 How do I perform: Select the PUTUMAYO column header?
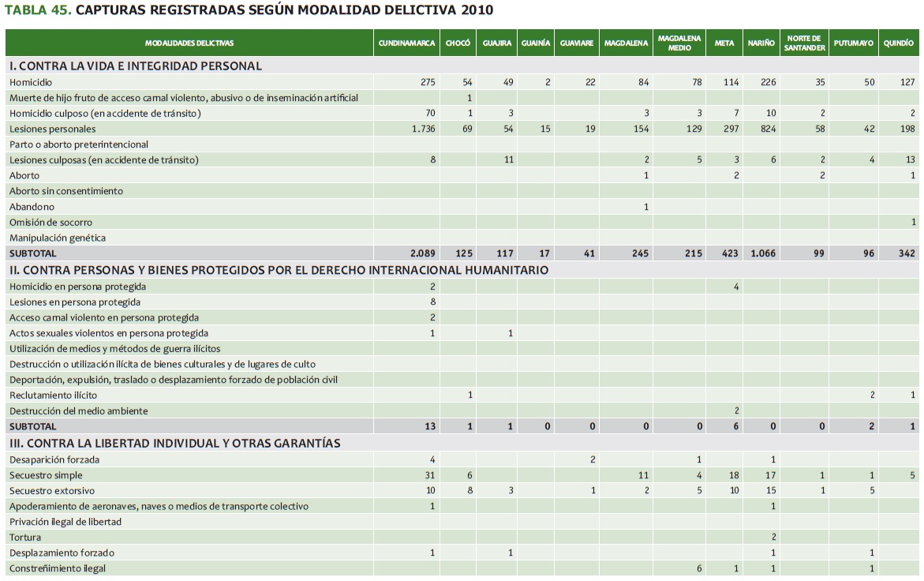853,43
